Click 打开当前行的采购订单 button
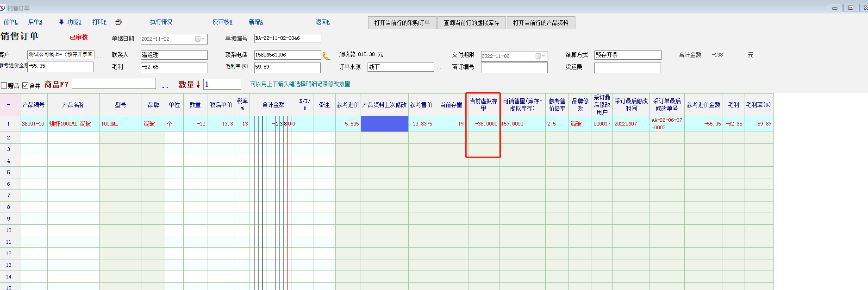 pos(402,23)
